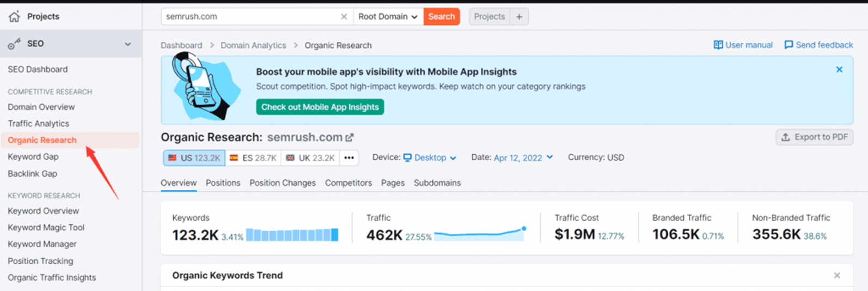Open Backlink Gap in the sidebar
The width and height of the screenshot is (868, 291).
coord(32,174)
